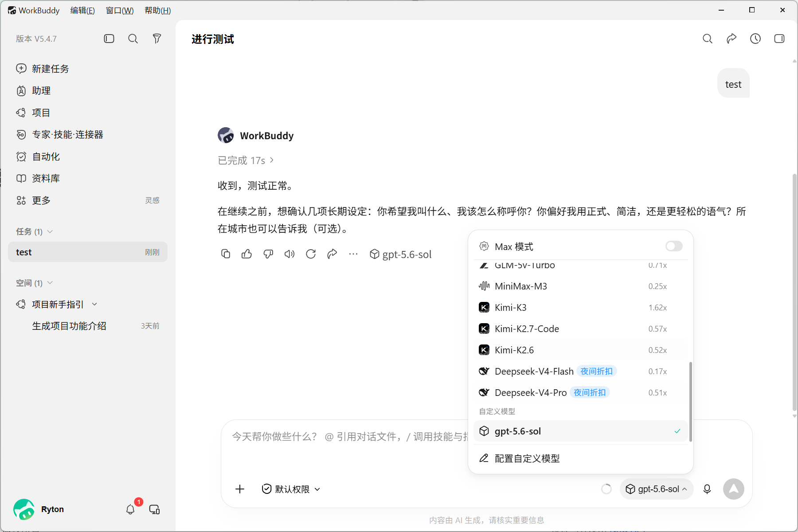Search within the conversation header
Image resolution: width=798 pixels, height=532 pixels.
708,39
